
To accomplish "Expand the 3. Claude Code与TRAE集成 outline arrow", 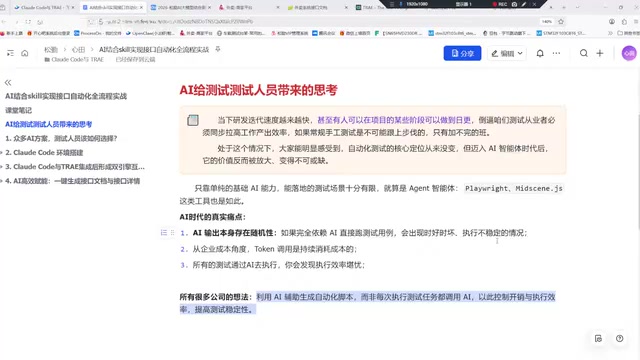I will pos(2,167).
